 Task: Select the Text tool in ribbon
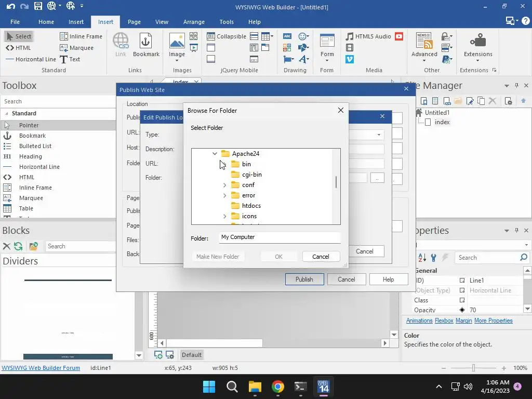(70, 59)
